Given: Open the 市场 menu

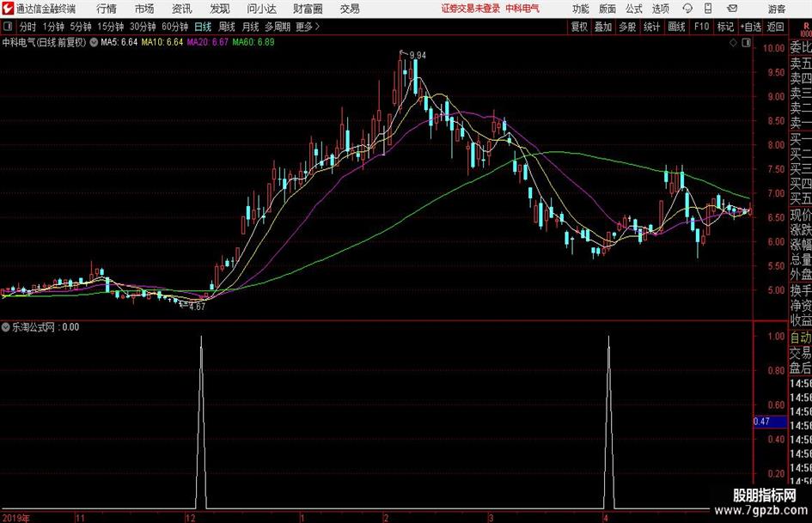Looking at the screenshot, I should tap(144, 9).
